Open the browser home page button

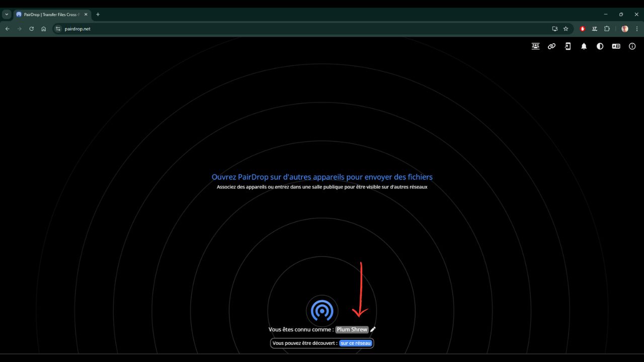point(44,29)
